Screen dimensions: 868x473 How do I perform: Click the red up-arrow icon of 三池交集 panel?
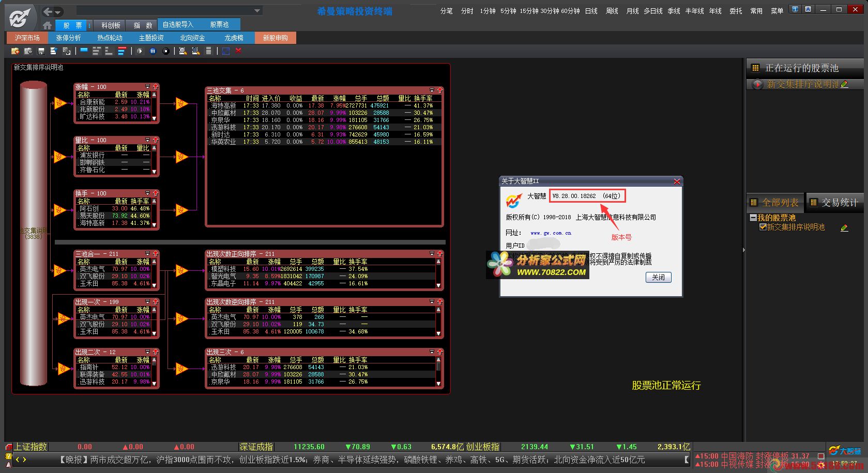pos(440,90)
